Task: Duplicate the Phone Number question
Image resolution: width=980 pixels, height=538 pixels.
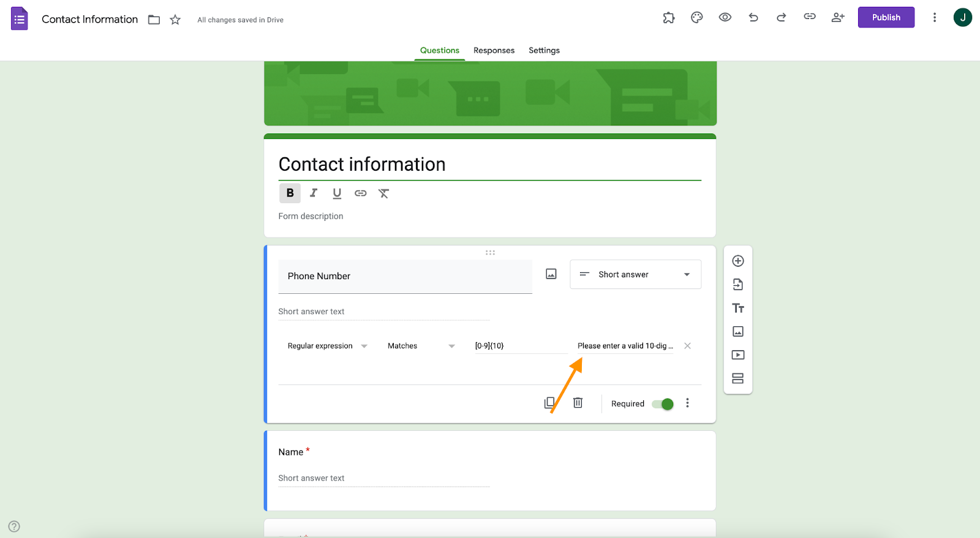Action: pyautogui.click(x=550, y=403)
